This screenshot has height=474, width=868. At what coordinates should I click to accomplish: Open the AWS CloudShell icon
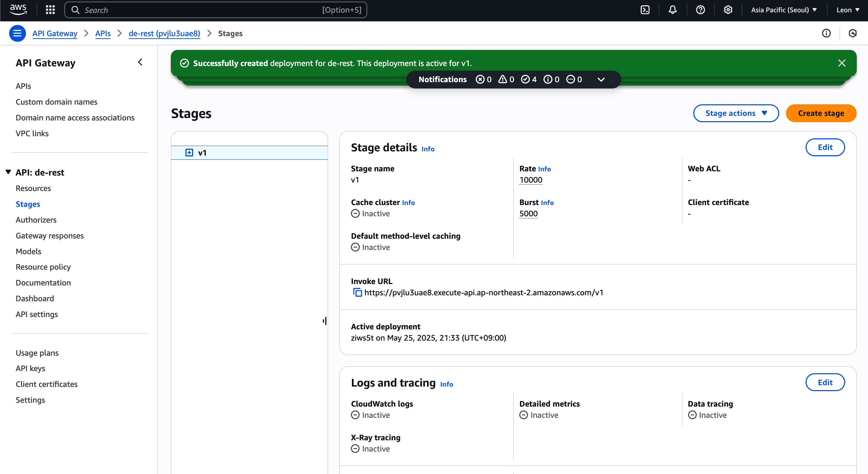point(645,10)
